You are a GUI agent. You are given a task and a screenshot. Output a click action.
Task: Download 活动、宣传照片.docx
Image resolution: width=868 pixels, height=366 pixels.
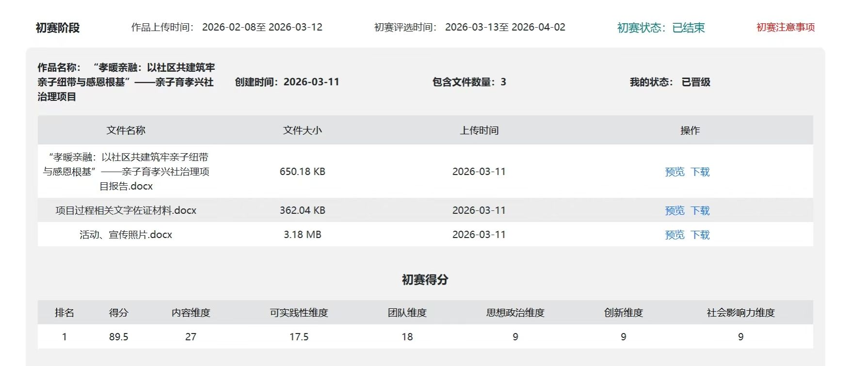[x=700, y=235]
